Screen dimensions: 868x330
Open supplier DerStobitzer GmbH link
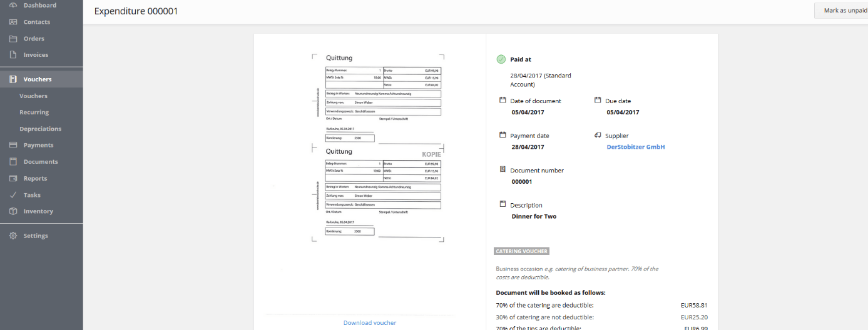click(635, 147)
